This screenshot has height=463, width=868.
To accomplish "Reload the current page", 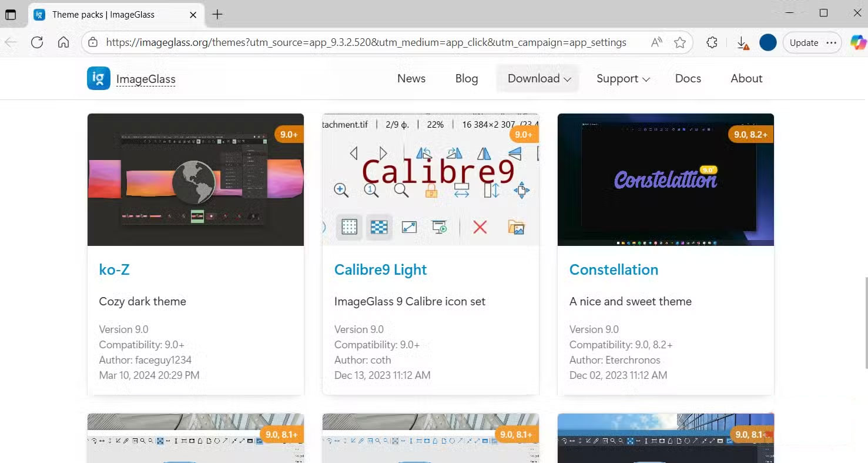I will point(36,42).
